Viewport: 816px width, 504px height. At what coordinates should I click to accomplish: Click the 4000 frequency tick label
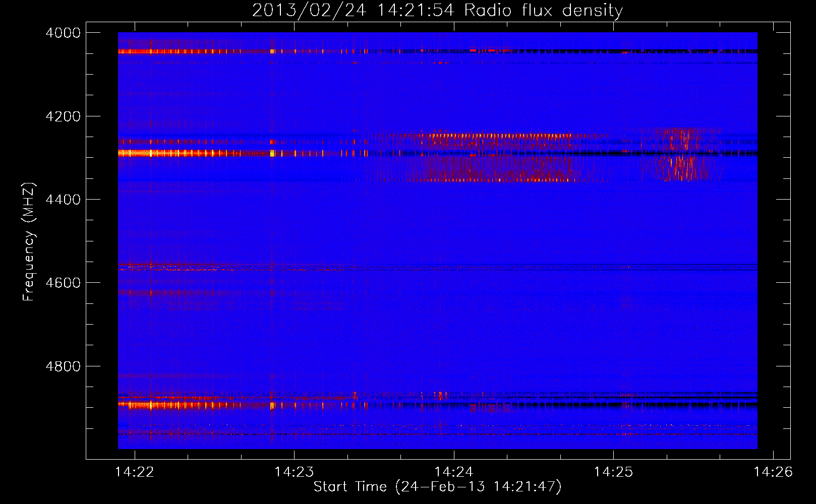tap(63, 33)
